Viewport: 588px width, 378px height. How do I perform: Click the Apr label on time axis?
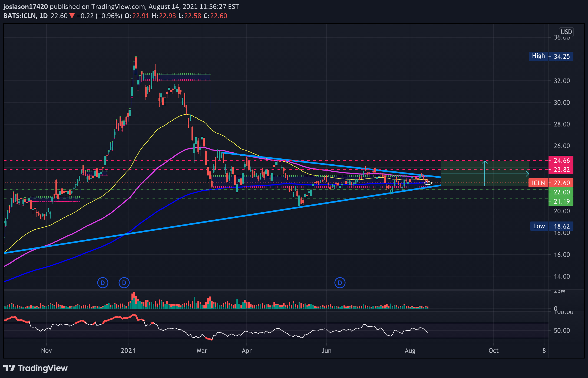[246, 351]
